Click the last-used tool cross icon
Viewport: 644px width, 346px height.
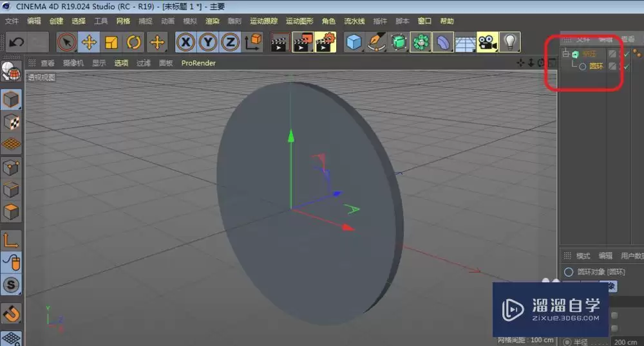[x=157, y=42]
